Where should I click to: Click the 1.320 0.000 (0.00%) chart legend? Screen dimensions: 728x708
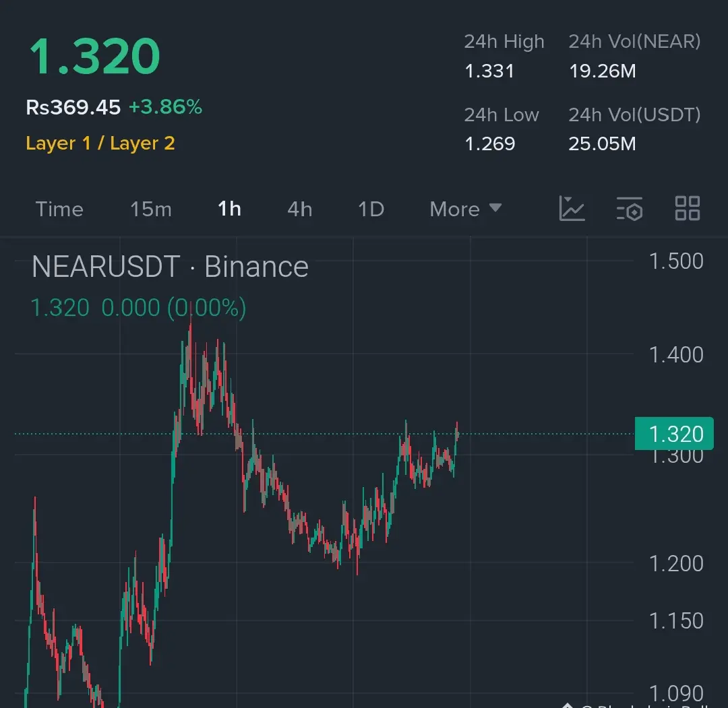(138, 308)
